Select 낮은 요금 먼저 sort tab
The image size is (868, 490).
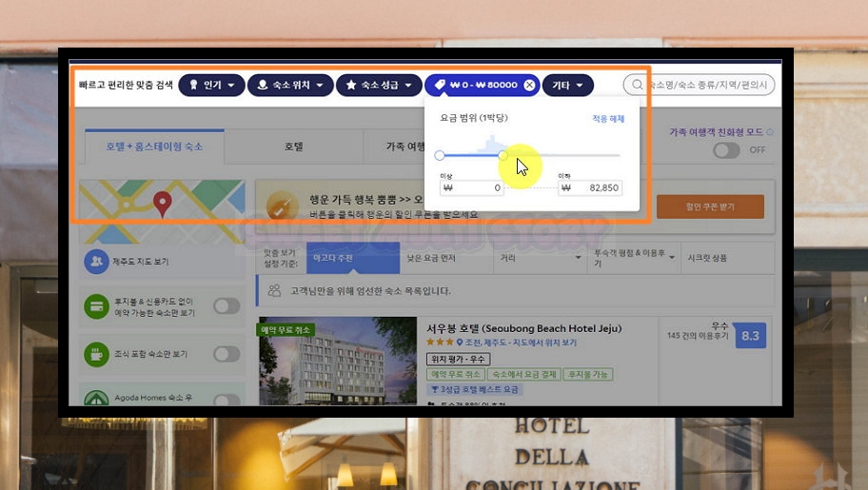[446, 258]
